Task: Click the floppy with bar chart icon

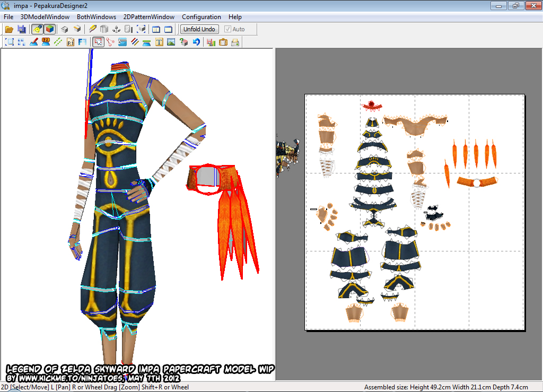Action: 211,42
